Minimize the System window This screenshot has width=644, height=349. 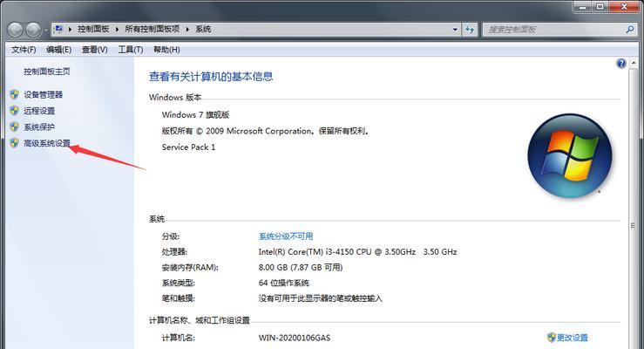(x=582, y=6)
